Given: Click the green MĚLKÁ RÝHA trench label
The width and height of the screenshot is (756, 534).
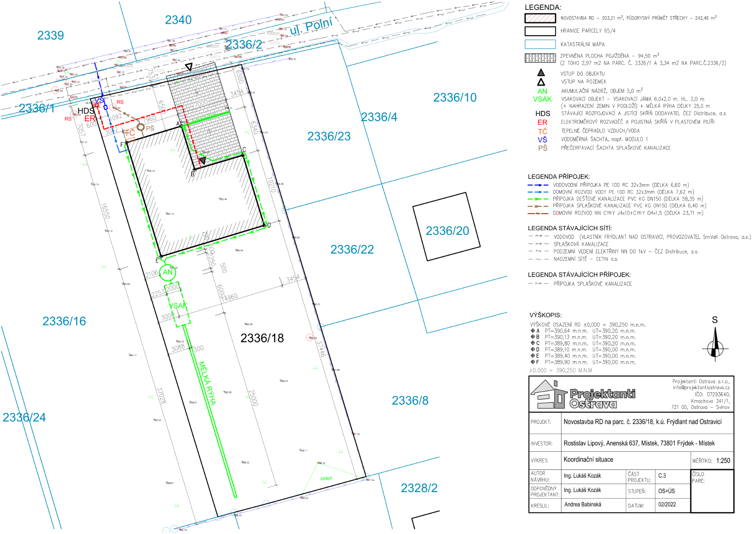Looking at the screenshot, I should (x=207, y=383).
